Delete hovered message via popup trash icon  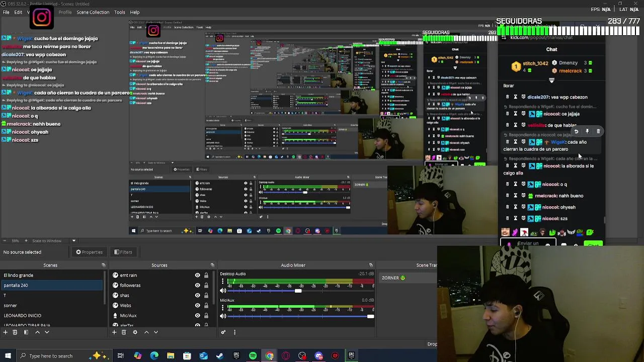pos(598,132)
